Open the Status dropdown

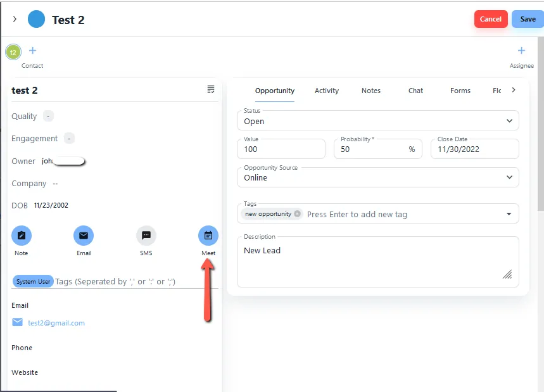[378, 121]
